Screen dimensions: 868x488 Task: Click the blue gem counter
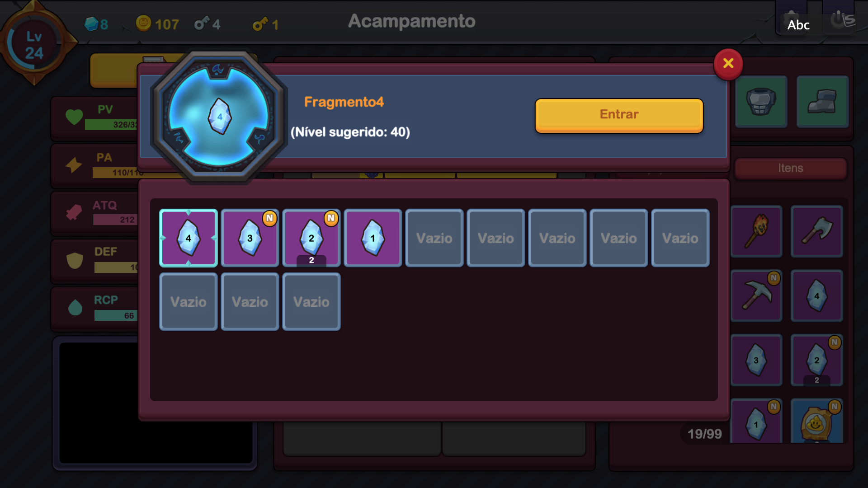click(96, 24)
